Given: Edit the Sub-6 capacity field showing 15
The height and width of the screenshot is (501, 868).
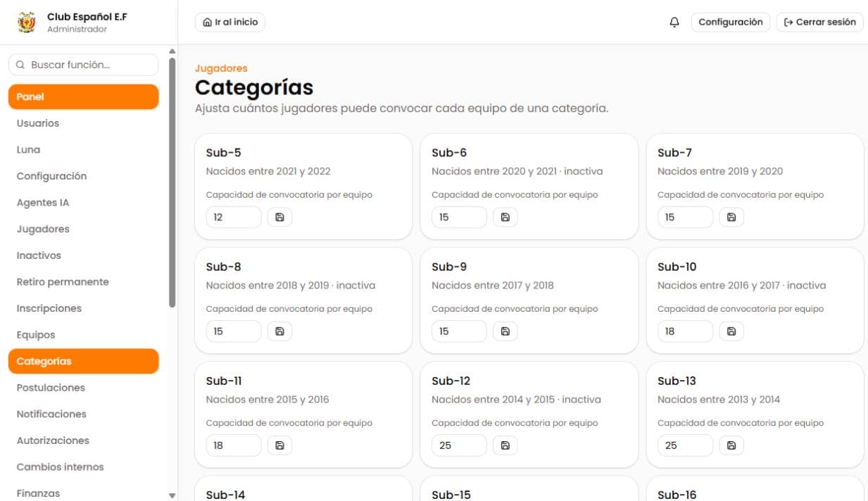Looking at the screenshot, I should [x=460, y=217].
